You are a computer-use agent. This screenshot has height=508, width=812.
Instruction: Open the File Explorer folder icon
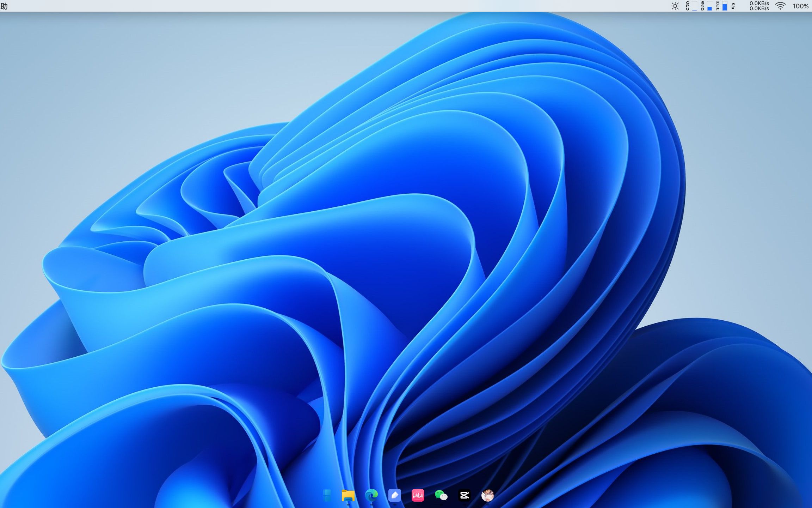click(348, 495)
